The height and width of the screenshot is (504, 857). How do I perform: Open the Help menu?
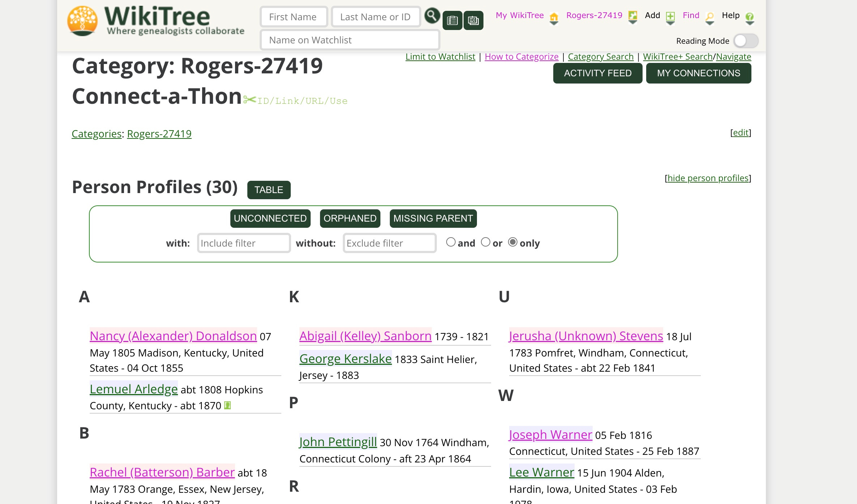(730, 15)
